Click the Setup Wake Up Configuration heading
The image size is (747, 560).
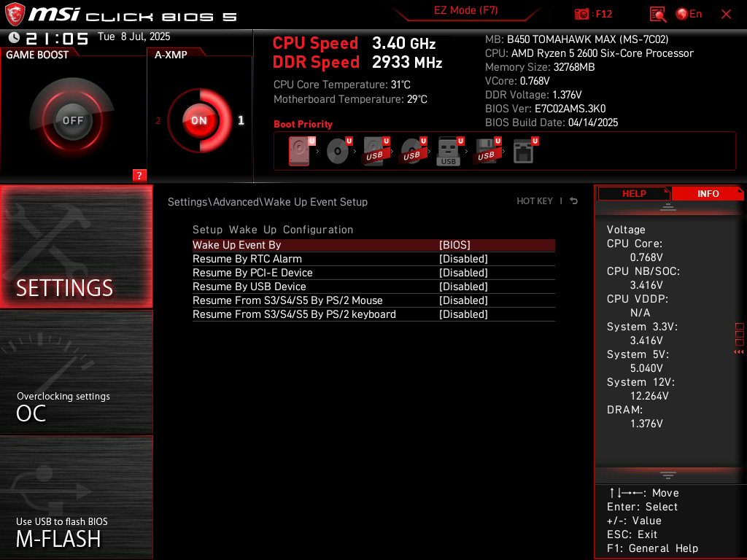273,230
